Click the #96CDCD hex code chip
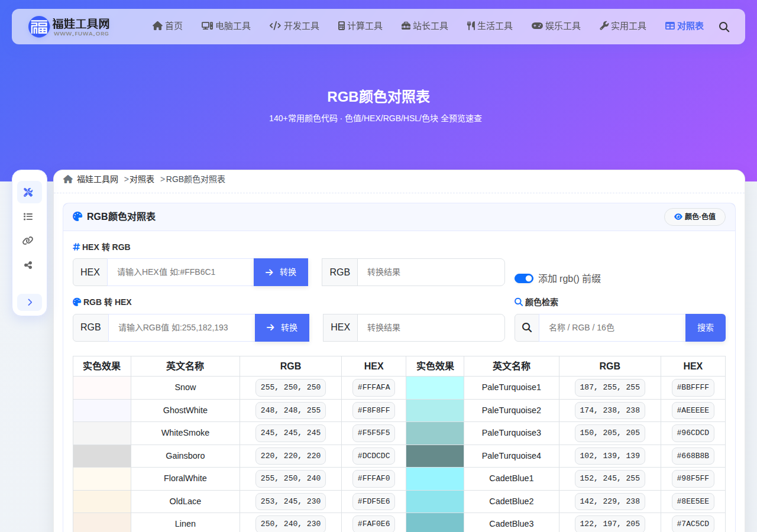Screen dimensions: 757x532 point(693,433)
